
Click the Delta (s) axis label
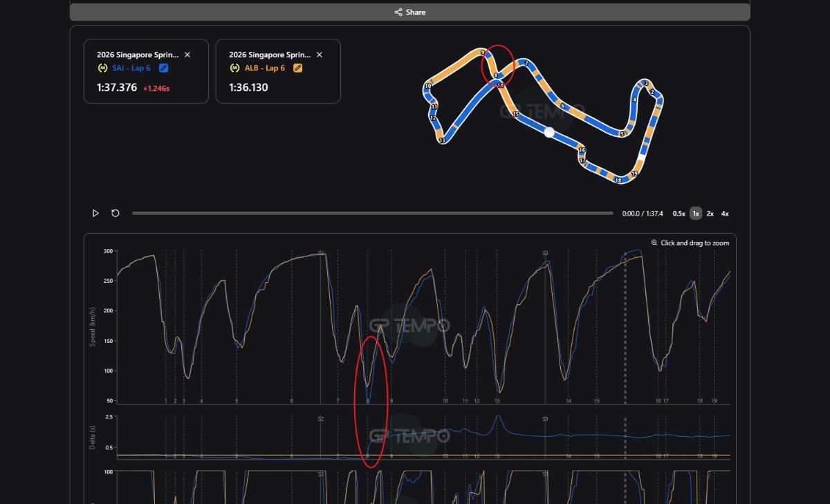point(93,437)
